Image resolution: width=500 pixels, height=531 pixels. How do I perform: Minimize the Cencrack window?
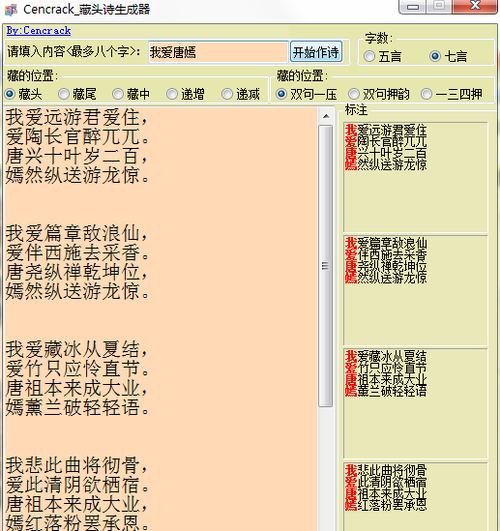412,6
